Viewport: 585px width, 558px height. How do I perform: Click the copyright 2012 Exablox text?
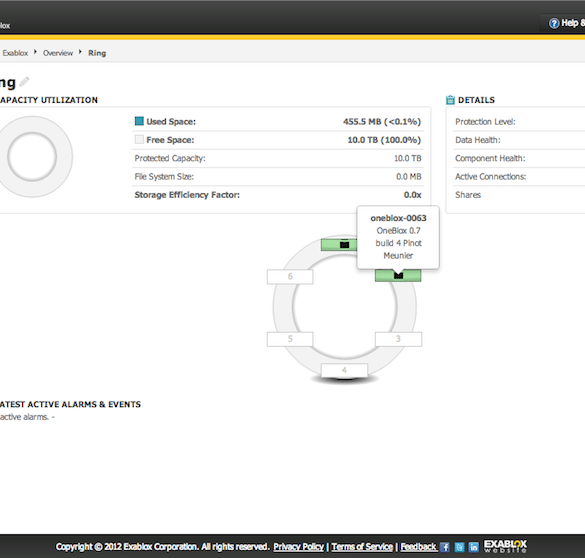[162, 547]
